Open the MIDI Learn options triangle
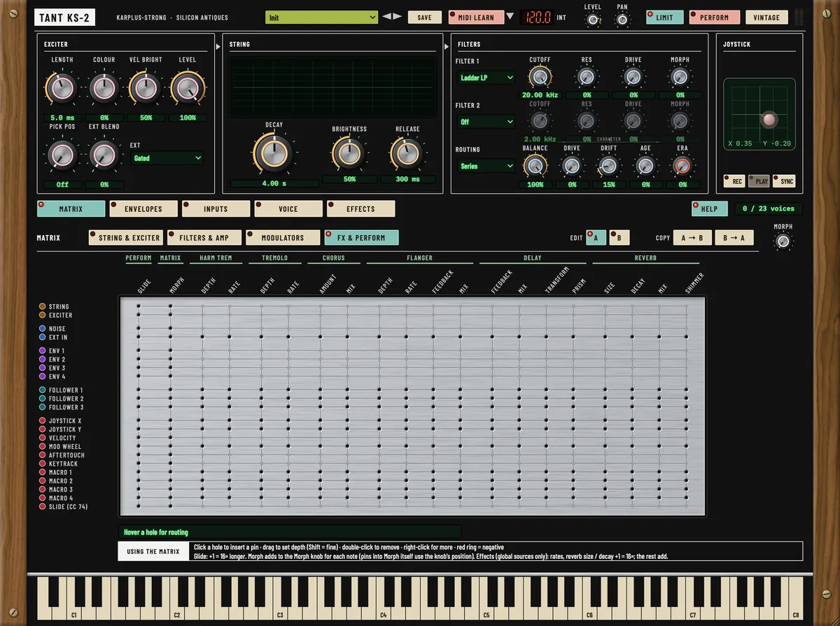Screen dimensions: 840x626 click(510, 17)
